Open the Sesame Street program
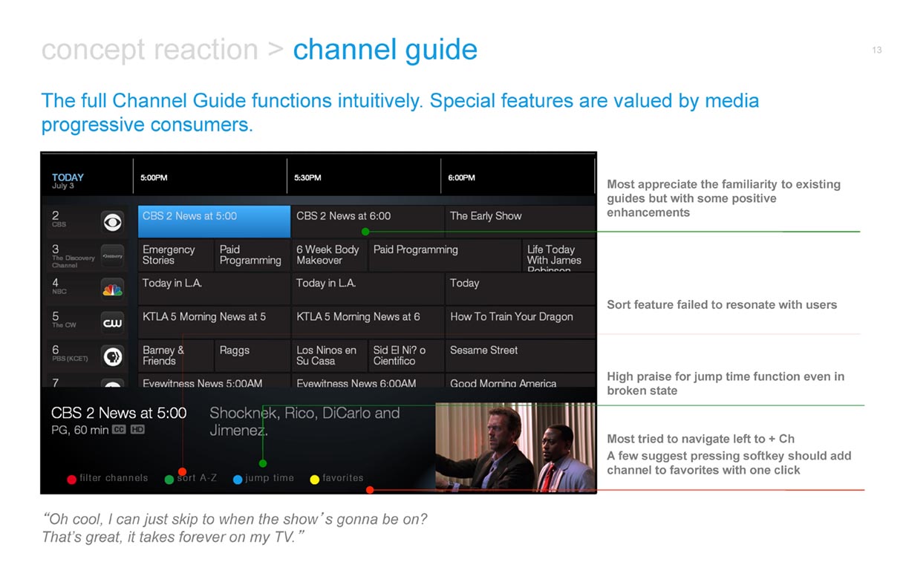This screenshot has height=588, width=909. coord(521,356)
